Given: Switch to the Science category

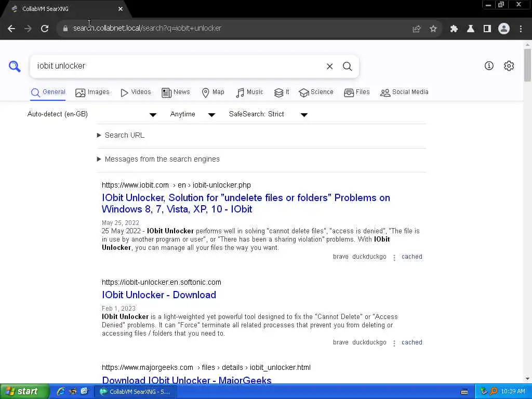Looking at the screenshot, I should point(316,92).
